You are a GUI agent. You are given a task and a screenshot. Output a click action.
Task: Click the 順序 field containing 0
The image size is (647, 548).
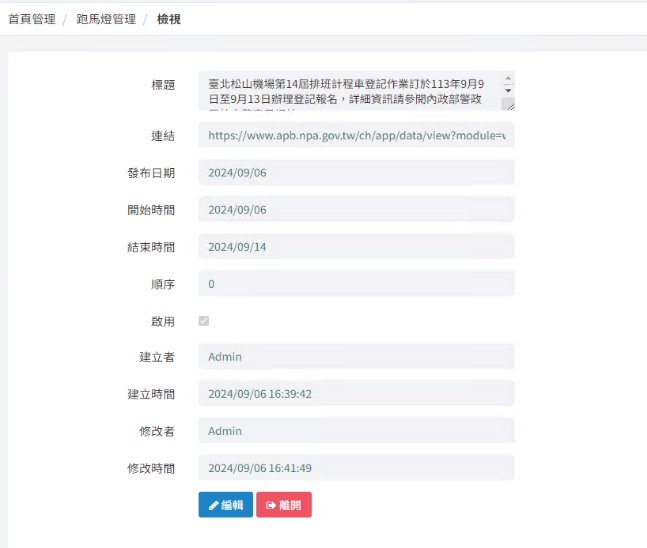pos(357,283)
